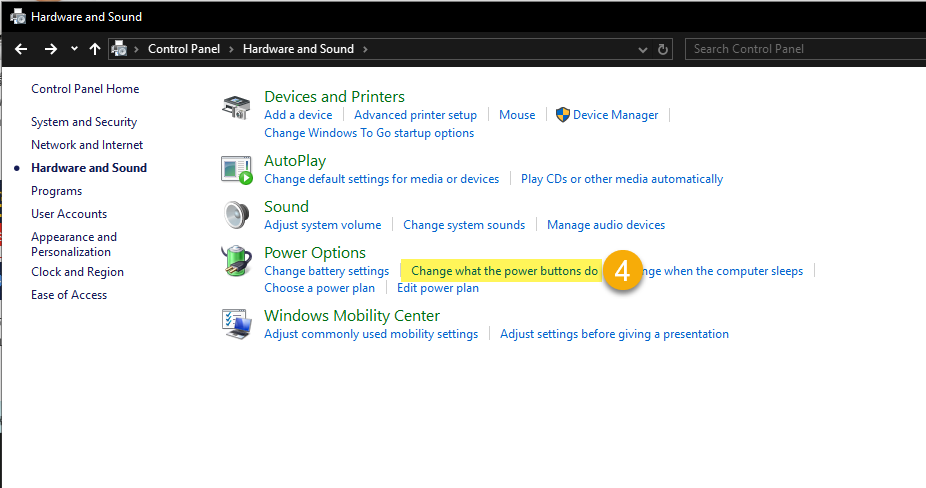Click Add a device
Viewport: 926px width, 488px height.
tap(298, 115)
